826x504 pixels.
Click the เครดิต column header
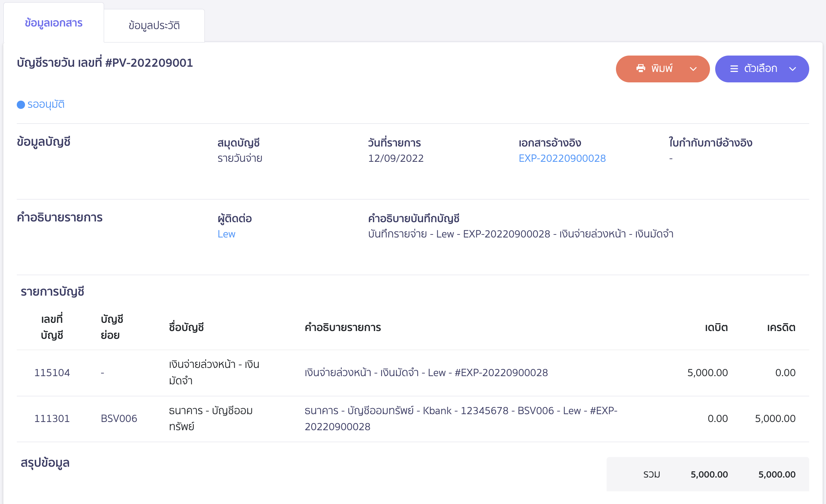781,328
